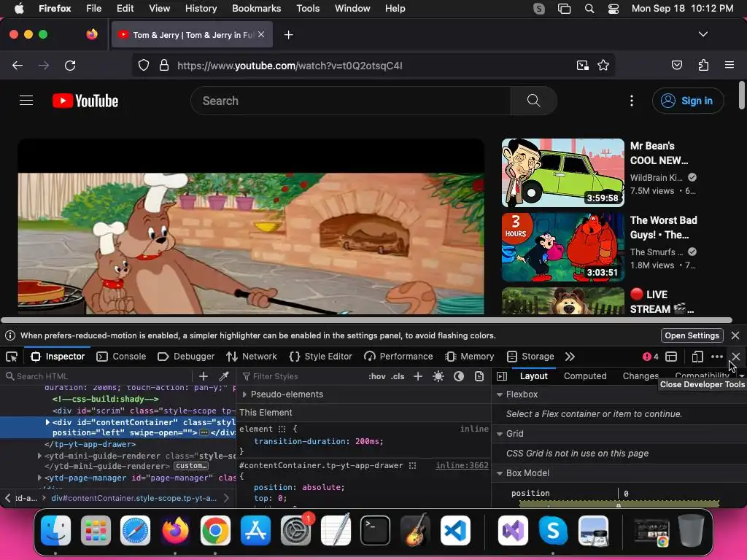Dismiss the prefers-reduced-motion notification

point(735,335)
